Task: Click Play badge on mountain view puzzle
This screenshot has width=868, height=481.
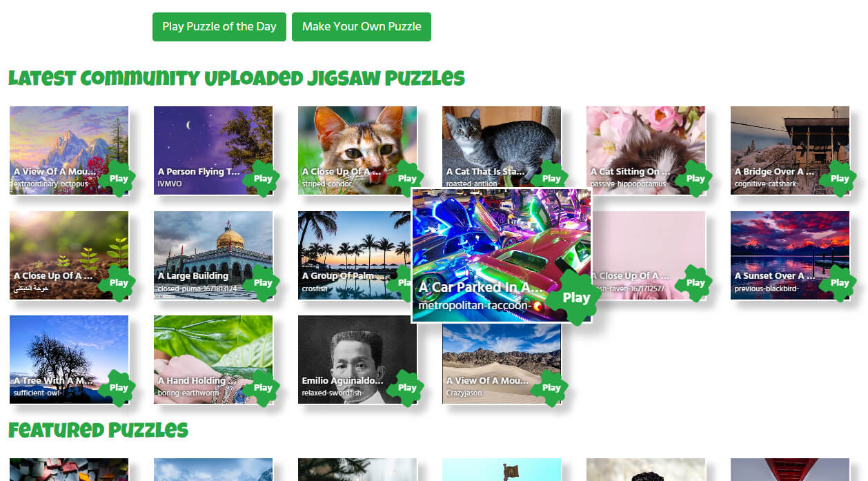Action: [x=119, y=178]
